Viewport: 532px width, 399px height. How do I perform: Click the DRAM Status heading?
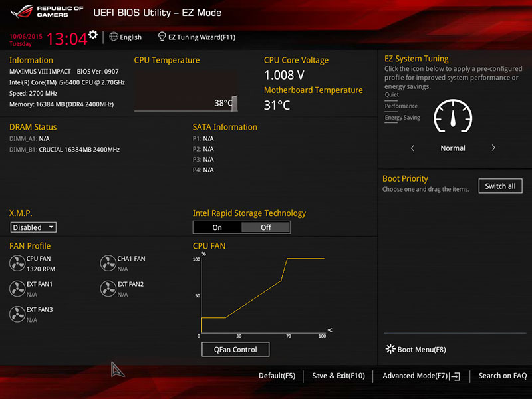pos(33,127)
